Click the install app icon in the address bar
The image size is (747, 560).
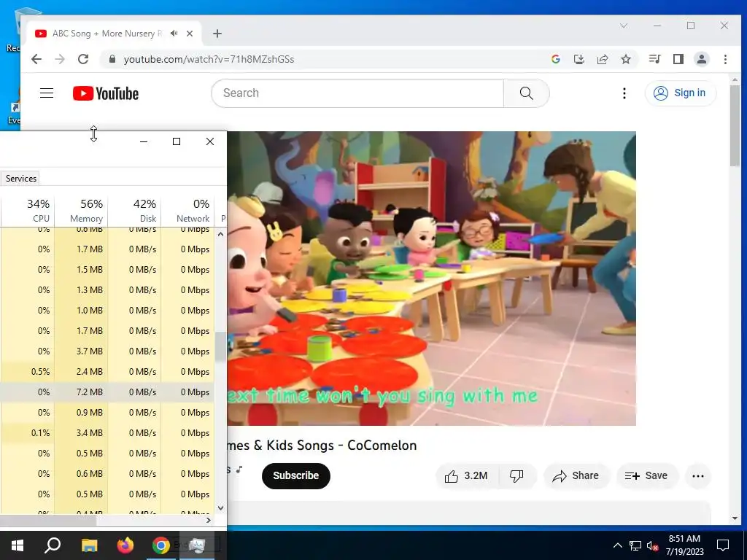click(x=578, y=59)
